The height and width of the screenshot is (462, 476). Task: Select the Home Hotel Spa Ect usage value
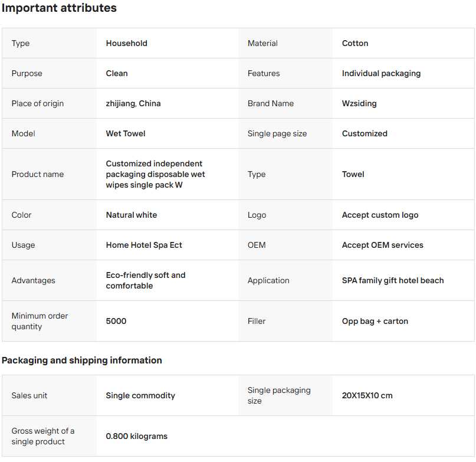[144, 245]
